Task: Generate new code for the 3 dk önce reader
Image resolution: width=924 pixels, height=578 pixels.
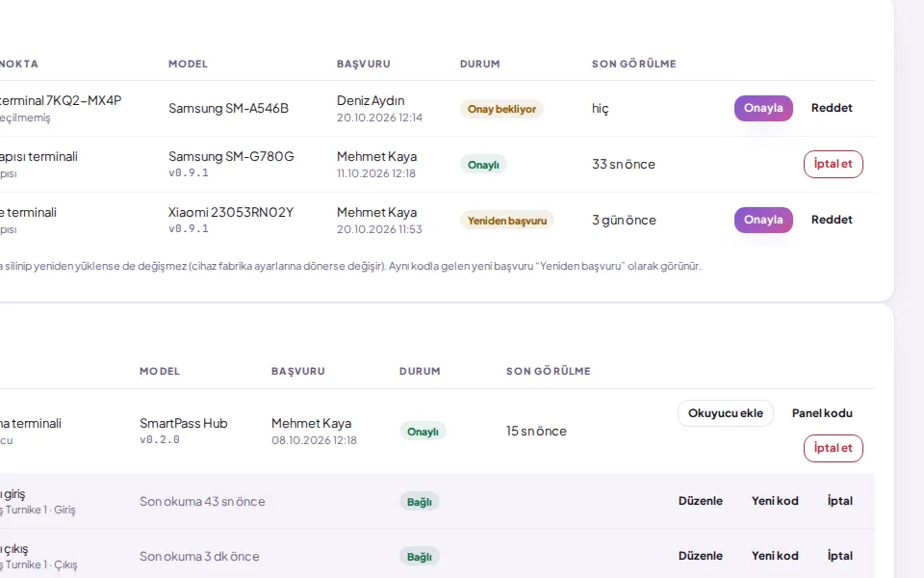Action: [x=775, y=556]
